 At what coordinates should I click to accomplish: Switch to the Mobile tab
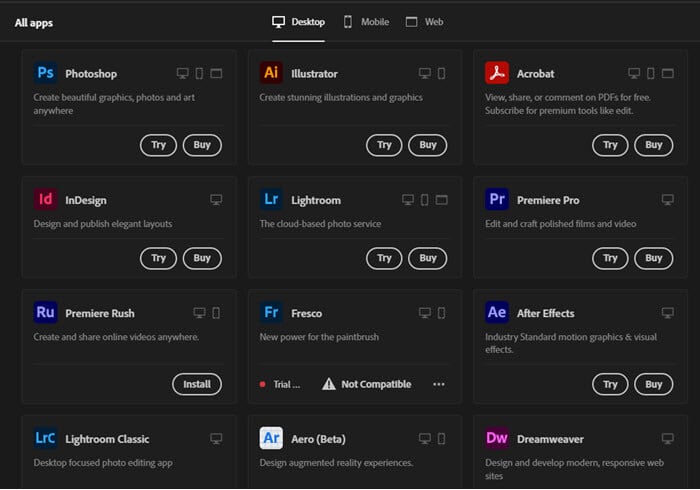click(x=366, y=22)
